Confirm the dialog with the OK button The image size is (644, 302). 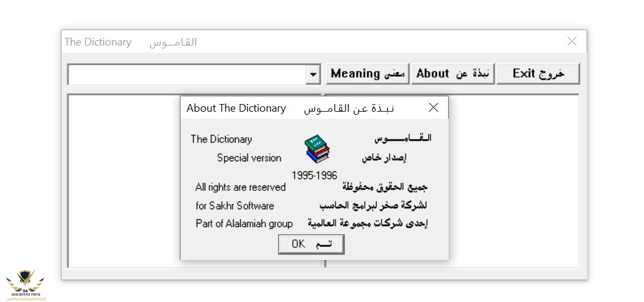tap(311, 244)
